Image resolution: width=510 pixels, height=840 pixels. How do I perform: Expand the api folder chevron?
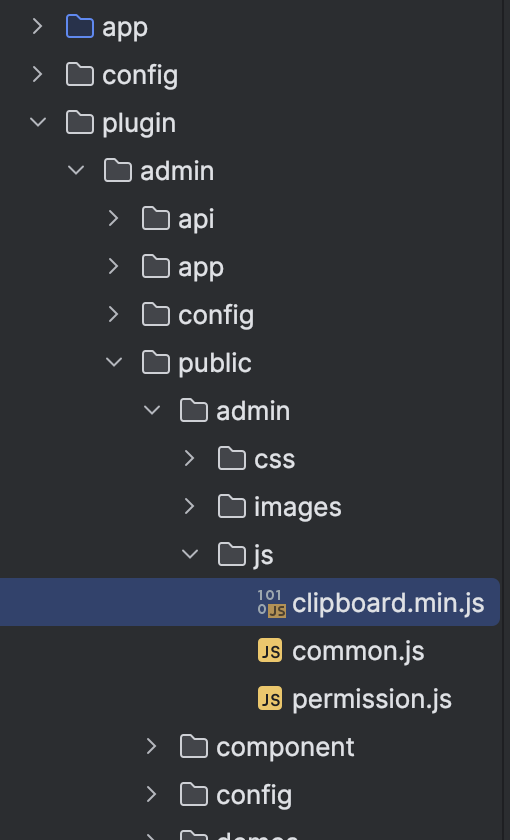113,218
